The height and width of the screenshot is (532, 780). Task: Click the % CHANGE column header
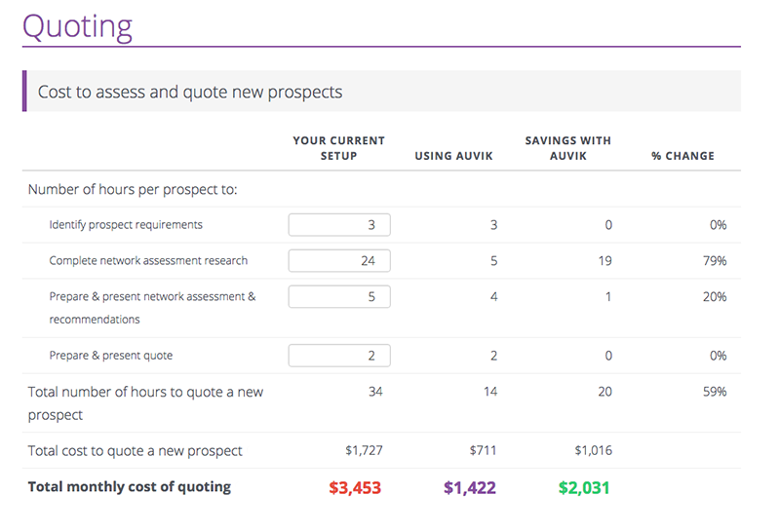pyautogui.click(x=683, y=156)
